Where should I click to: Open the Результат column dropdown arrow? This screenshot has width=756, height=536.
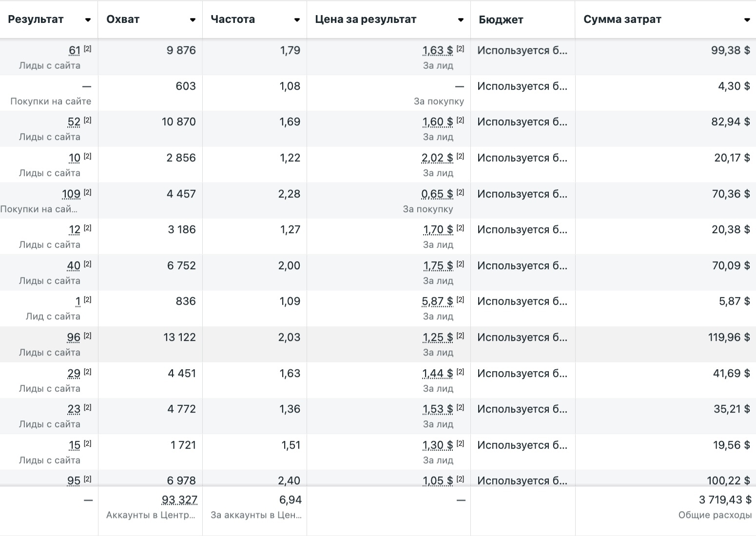[x=88, y=20]
